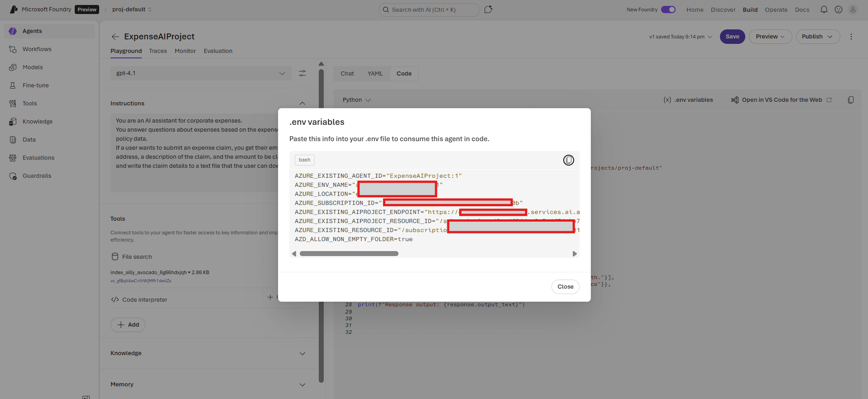Close the .env variables dialog
The width and height of the screenshot is (868, 399).
pos(566,287)
